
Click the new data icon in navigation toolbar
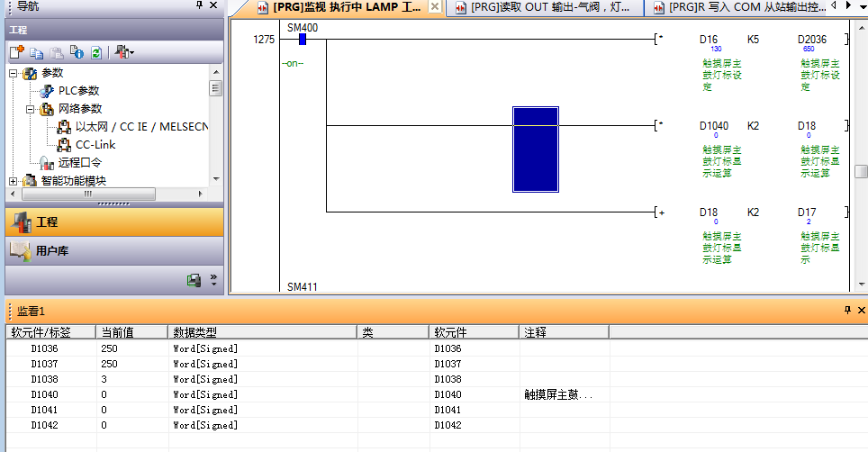tap(16, 53)
